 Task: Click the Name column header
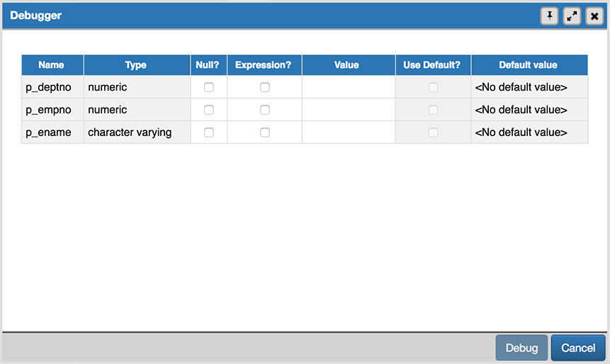tap(52, 65)
